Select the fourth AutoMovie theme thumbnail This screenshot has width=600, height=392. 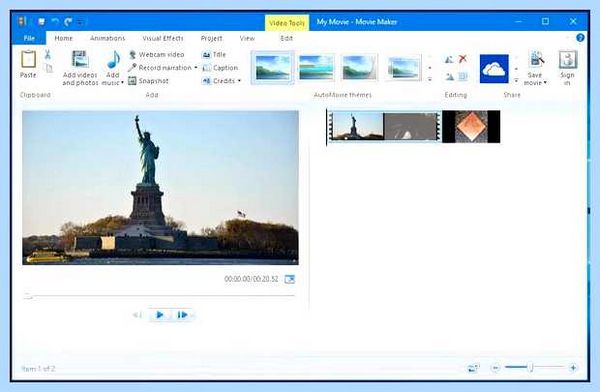click(x=403, y=68)
